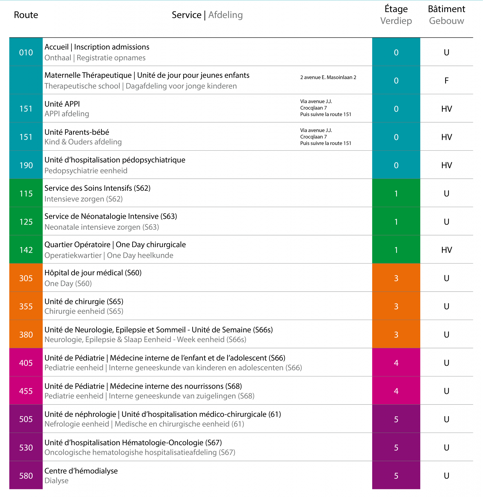Click route 190 teal cell

pyautogui.click(x=26, y=165)
